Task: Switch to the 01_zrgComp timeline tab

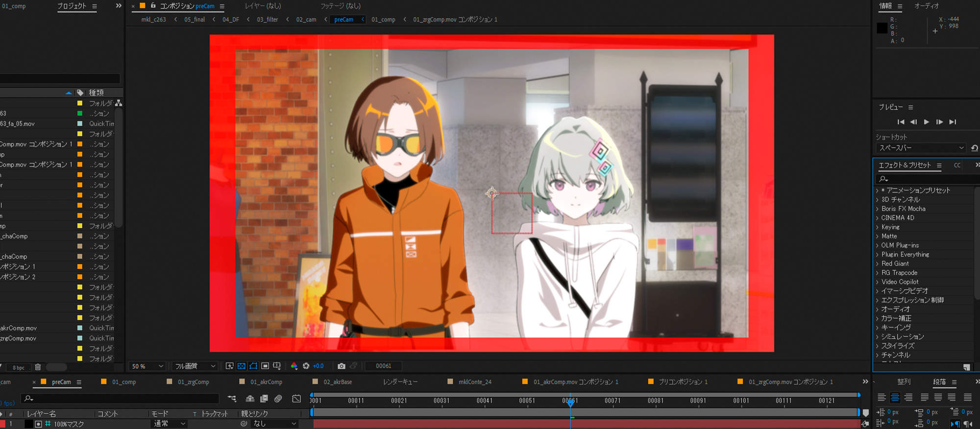Action: (193, 382)
